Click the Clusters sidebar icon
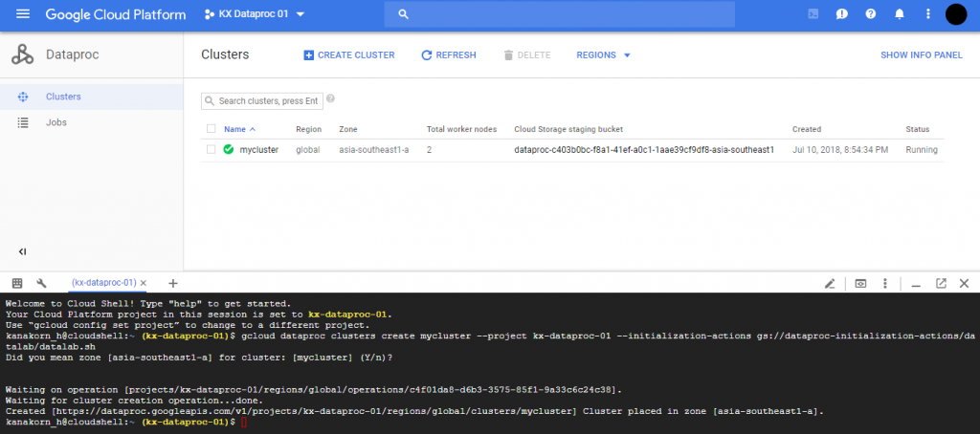The height and width of the screenshot is (434, 980). click(23, 97)
